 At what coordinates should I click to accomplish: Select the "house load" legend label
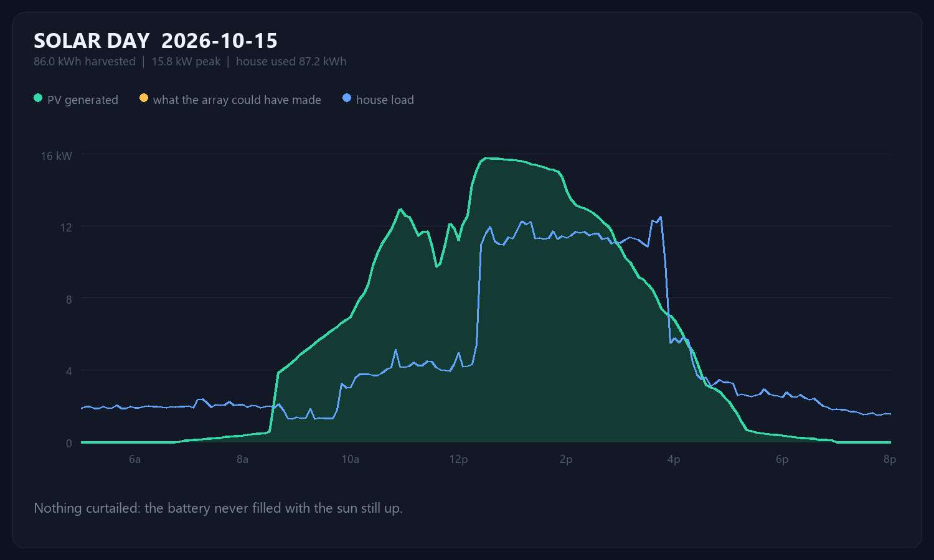(x=385, y=100)
